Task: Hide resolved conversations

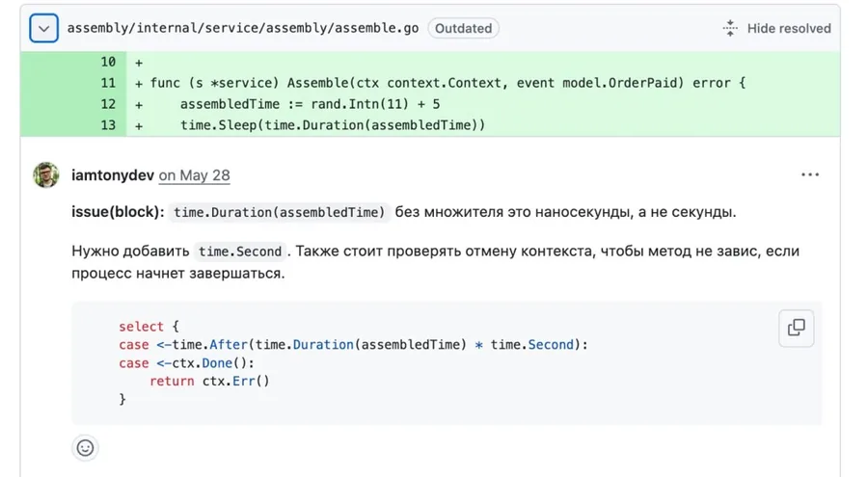Action: click(x=777, y=28)
